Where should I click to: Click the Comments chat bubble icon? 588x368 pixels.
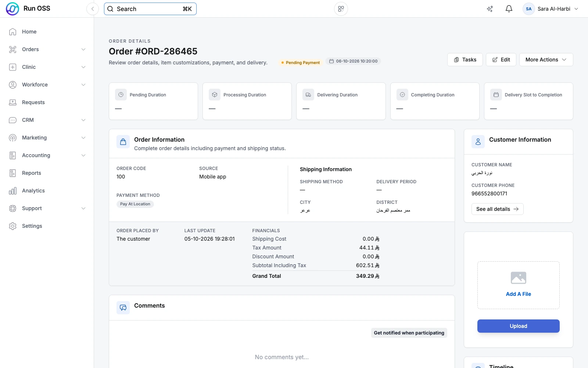(x=123, y=308)
